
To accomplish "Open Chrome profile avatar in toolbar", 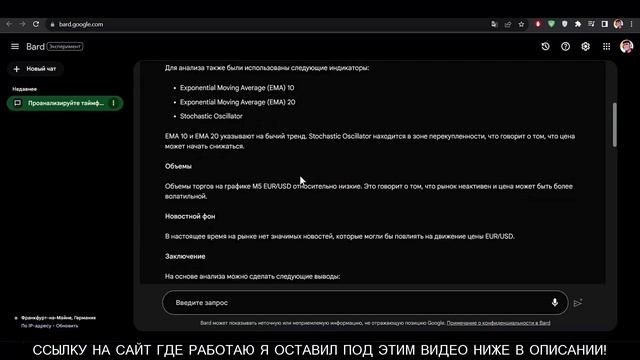I will [618, 24].
